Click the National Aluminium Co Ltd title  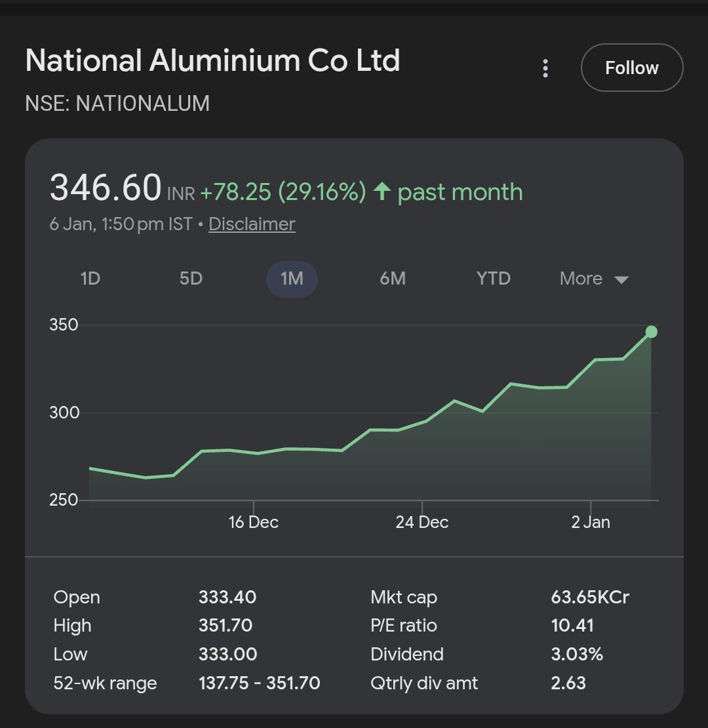pos(212,60)
